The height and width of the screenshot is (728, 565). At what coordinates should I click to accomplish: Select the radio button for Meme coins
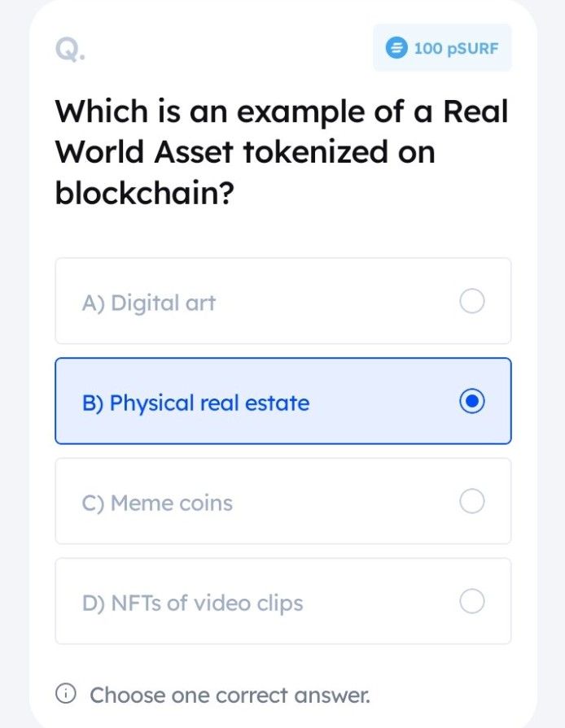click(472, 501)
